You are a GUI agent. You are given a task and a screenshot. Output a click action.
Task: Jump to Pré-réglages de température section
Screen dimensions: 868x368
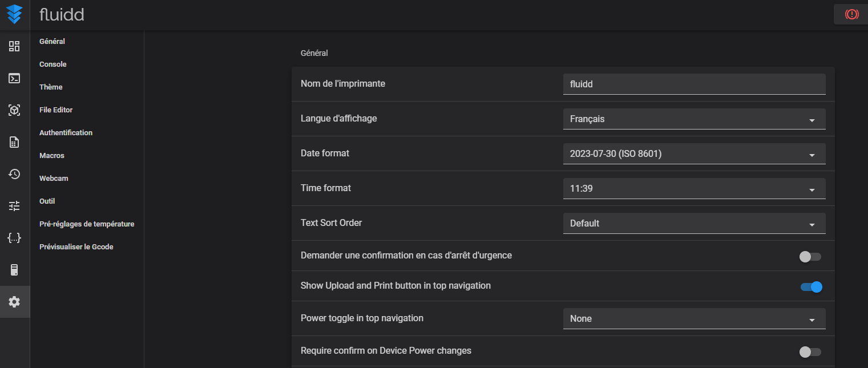coord(87,224)
